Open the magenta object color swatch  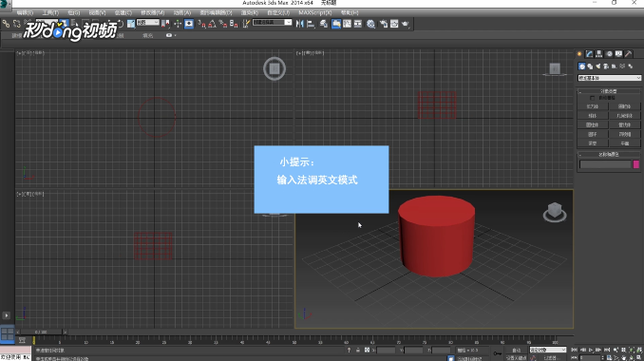tap(636, 164)
